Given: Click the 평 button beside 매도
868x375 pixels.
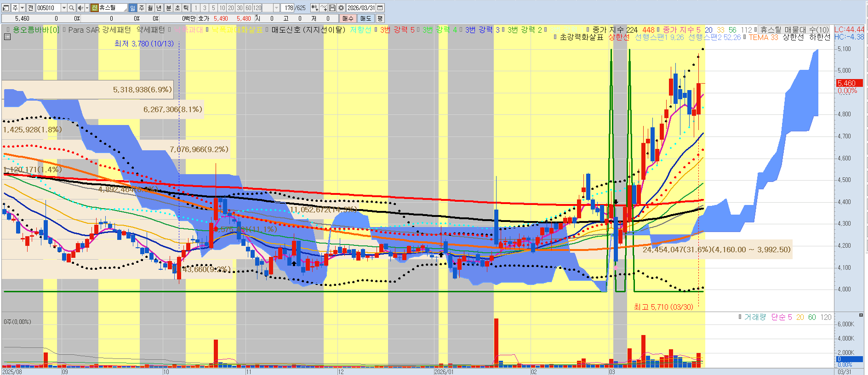Looking at the screenshot, I should click(380, 18).
